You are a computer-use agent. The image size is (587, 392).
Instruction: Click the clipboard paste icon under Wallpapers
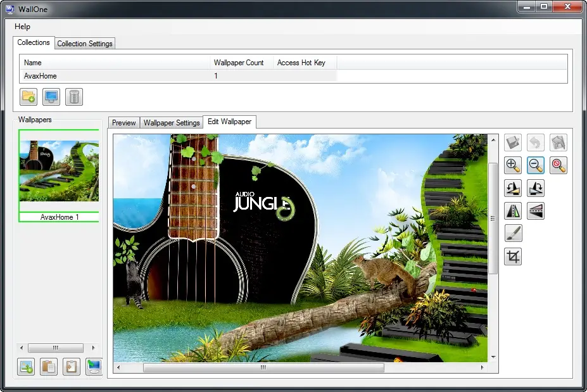[x=72, y=367]
